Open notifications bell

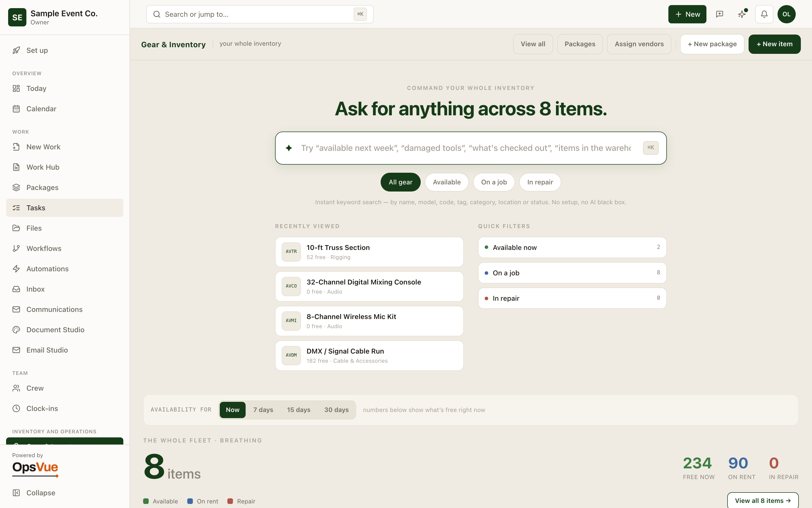pyautogui.click(x=764, y=14)
